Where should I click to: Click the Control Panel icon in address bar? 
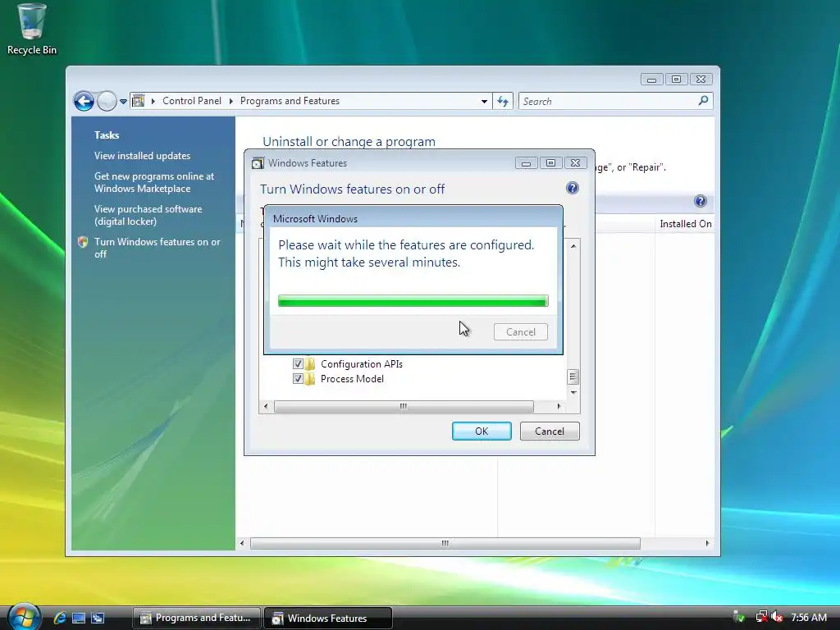point(138,101)
